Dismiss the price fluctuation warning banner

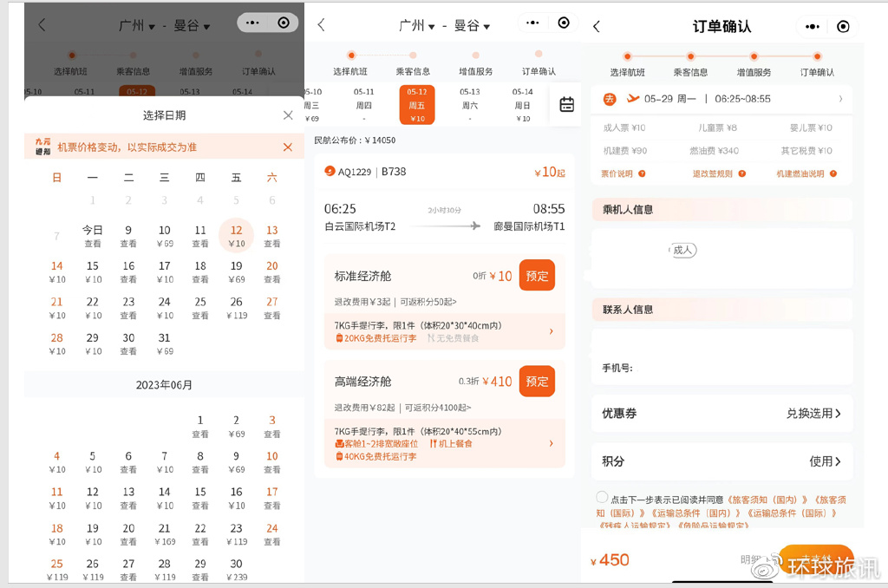pos(288,148)
